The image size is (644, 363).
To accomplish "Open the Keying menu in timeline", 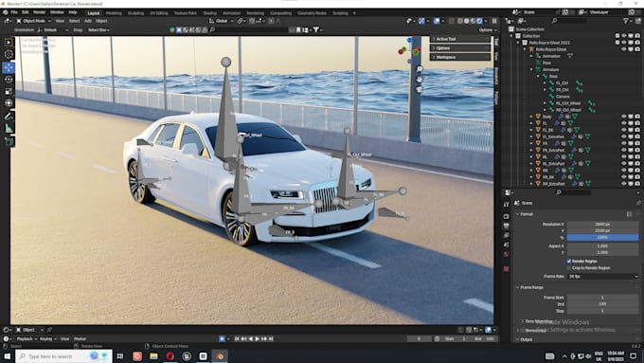I will pyautogui.click(x=47, y=338).
